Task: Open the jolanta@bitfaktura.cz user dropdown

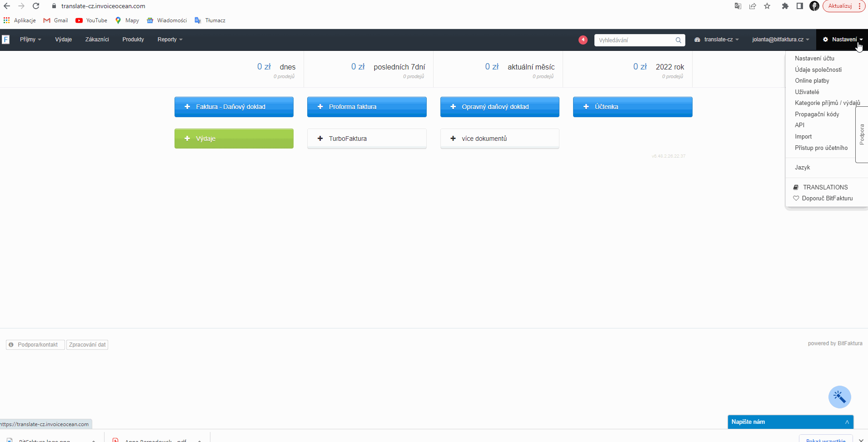Action: 780,40
